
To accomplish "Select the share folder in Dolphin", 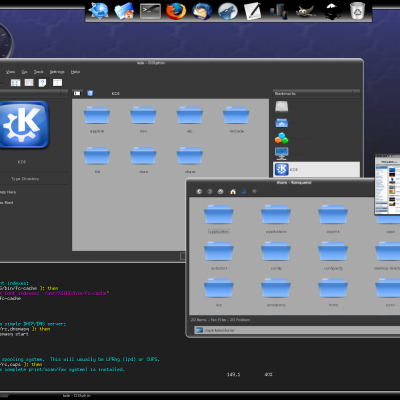I will 190,160.
